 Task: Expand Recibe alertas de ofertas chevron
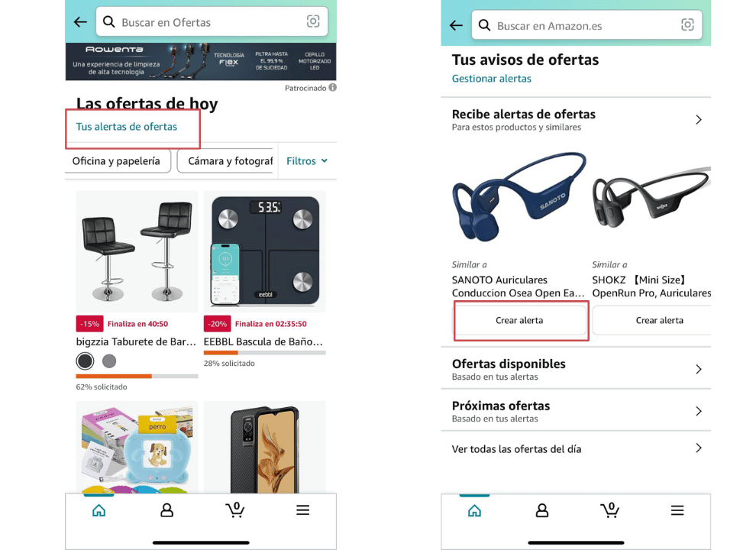[699, 120]
